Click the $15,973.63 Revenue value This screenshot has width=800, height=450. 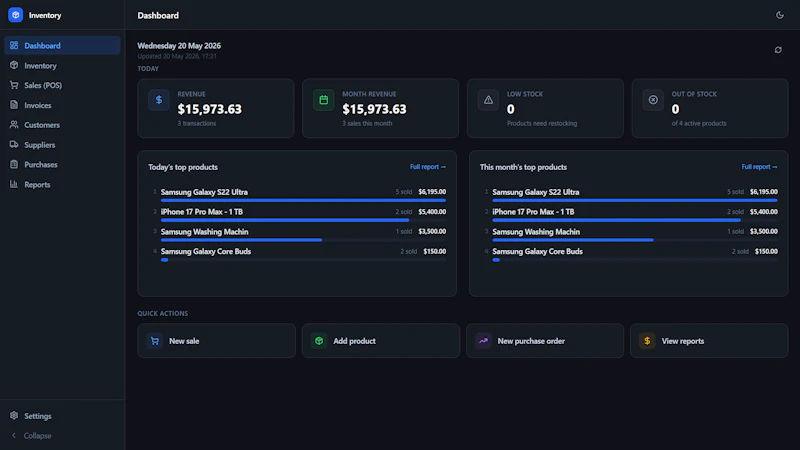click(x=210, y=109)
